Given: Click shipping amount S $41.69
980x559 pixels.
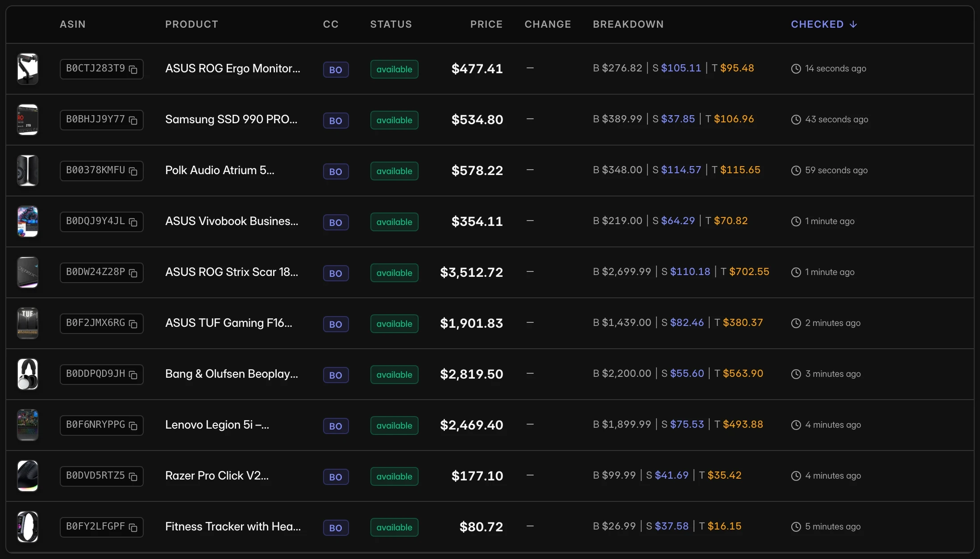Looking at the screenshot, I should click(x=667, y=476).
